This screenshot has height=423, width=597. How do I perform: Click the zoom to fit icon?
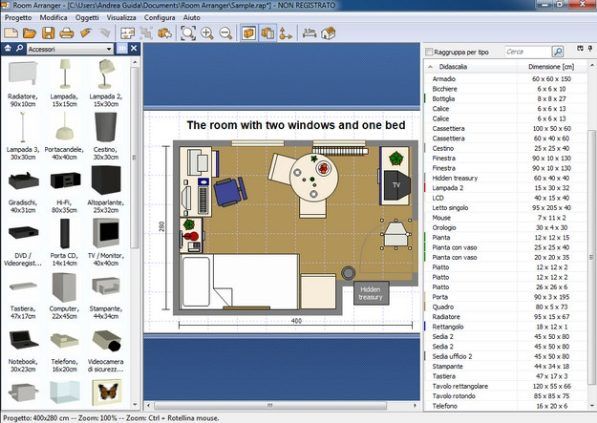click(188, 34)
